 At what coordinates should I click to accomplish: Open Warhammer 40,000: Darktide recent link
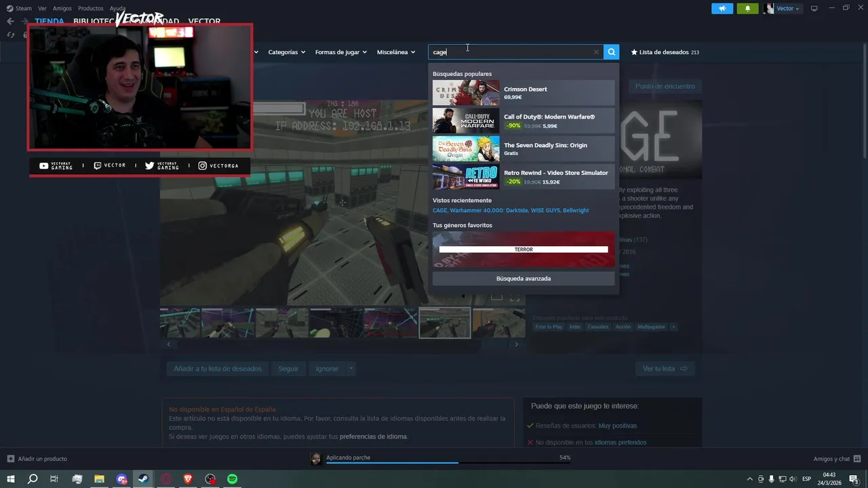click(x=488, y=211)
